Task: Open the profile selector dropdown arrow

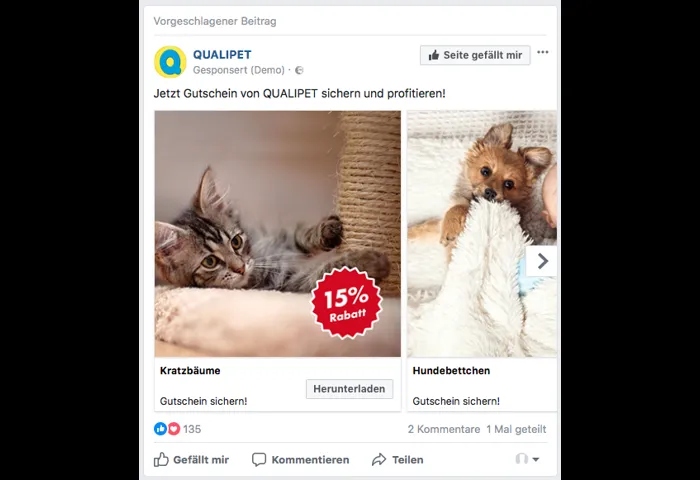Action: 536,459
